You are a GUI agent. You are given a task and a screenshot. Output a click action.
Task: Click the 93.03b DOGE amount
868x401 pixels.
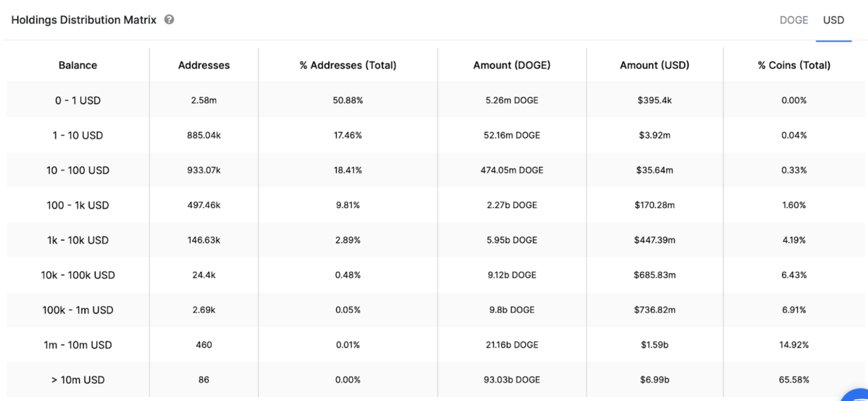tap(511, 380)
